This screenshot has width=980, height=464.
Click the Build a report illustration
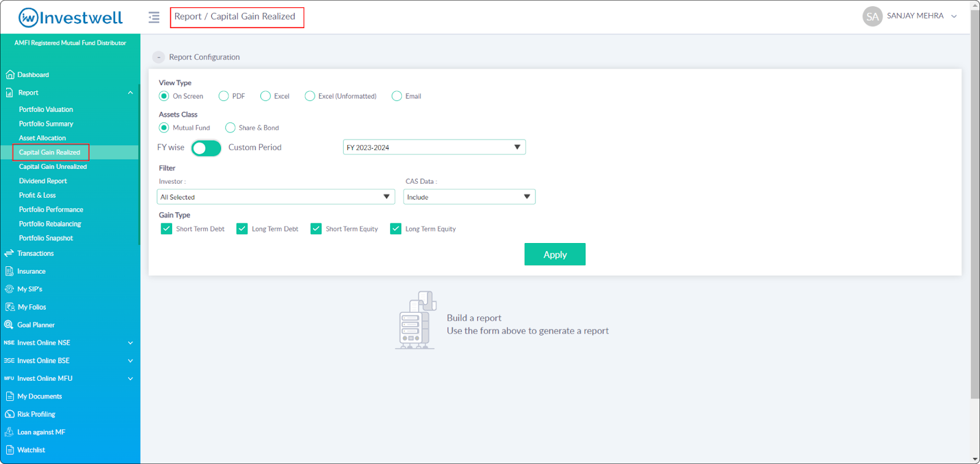click(x=416, y=320)
